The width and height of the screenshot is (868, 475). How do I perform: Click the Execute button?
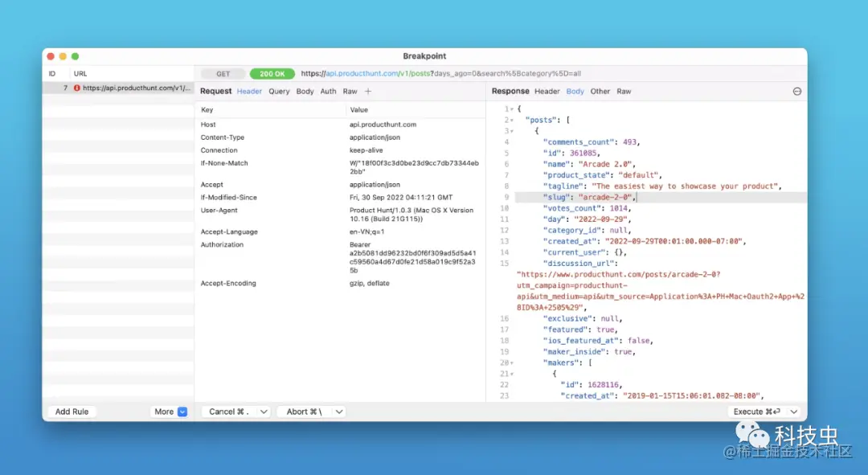tap(757, 412)
